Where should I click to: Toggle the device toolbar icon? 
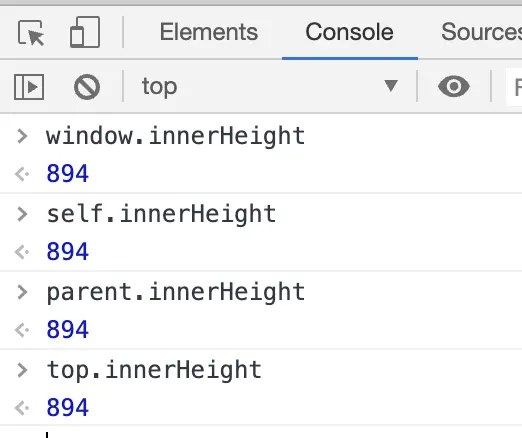point(85,32)
